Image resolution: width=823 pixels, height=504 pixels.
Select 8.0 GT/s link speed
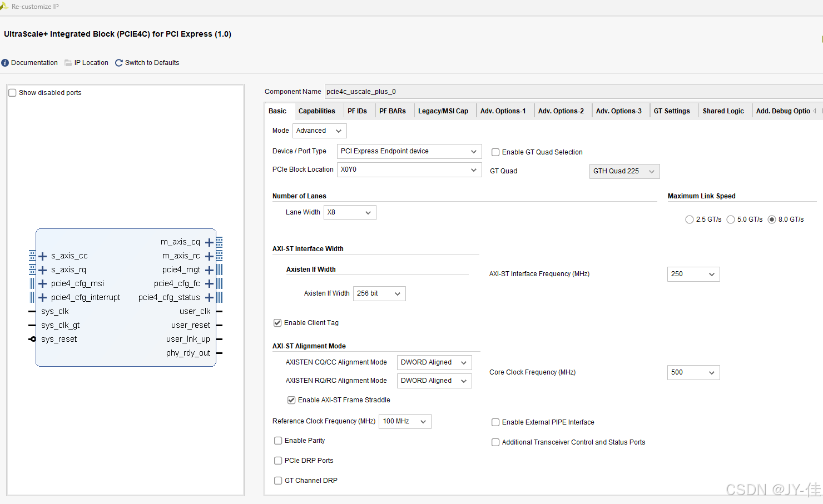pos(772,219)
